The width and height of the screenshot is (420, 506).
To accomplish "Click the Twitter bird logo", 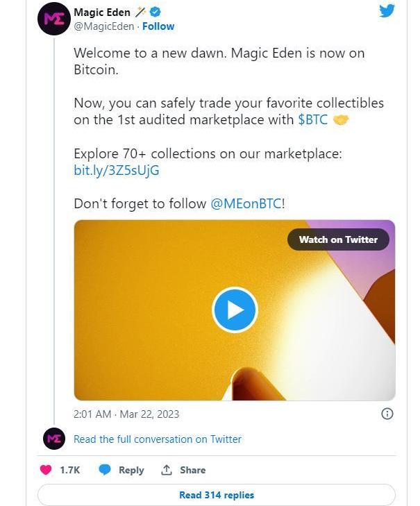I will pos(387,11).
